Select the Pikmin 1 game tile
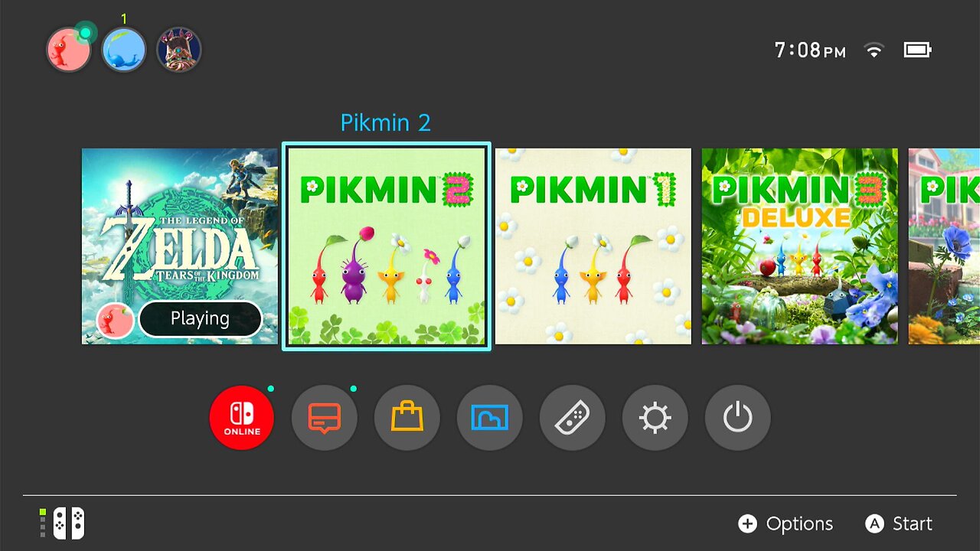 (593, 246)
